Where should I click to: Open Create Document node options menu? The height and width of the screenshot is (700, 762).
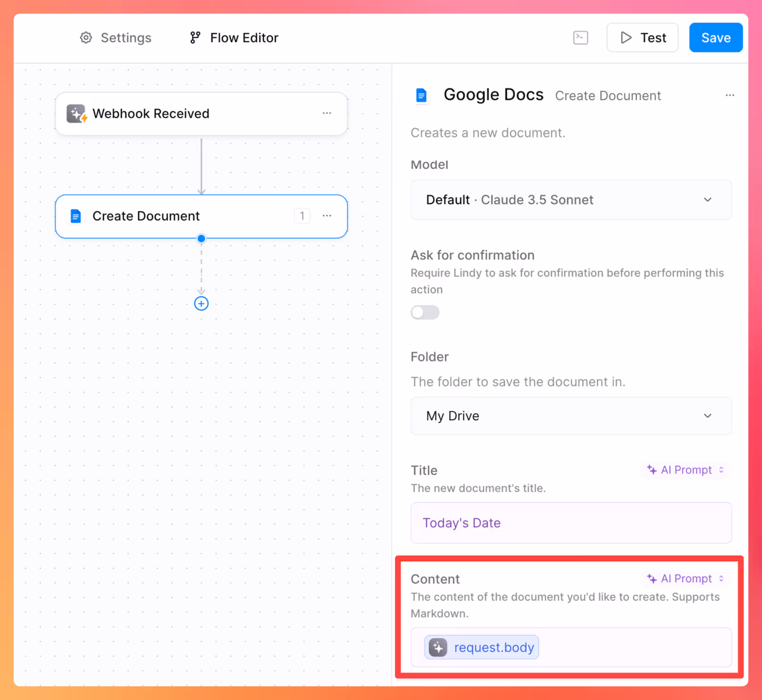tap(327, 216)
